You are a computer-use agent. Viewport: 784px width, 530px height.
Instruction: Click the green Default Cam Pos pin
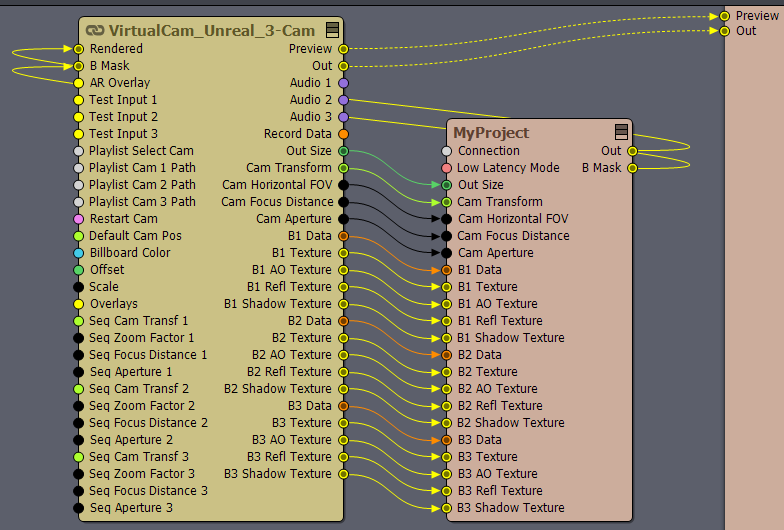[x=79, y=236]
